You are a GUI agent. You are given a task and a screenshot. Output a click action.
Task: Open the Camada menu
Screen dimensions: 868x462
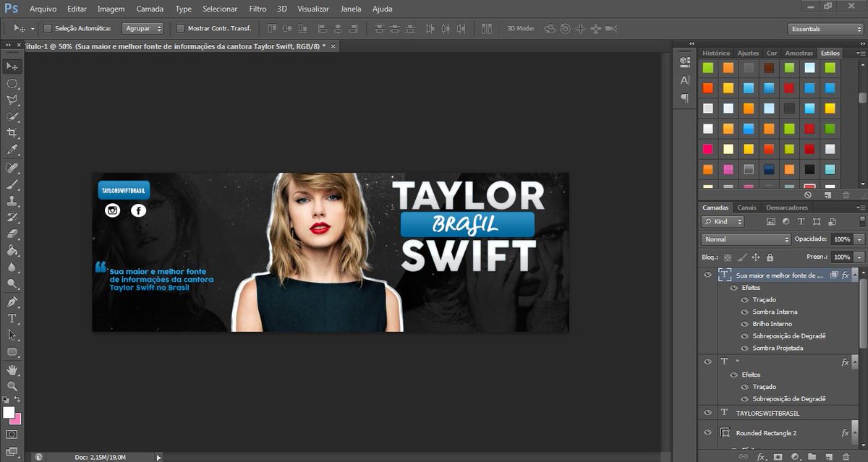[x=150, y=9]
